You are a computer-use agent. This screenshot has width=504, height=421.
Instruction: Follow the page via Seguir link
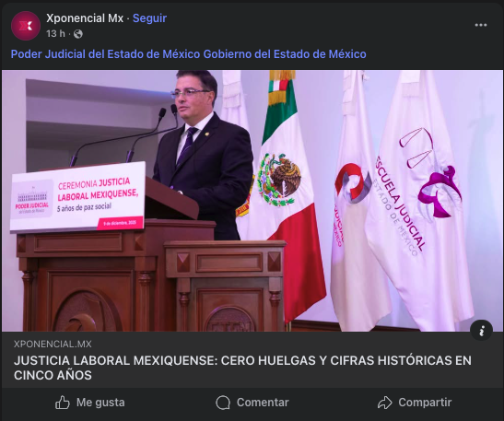[x=149, y=18]
